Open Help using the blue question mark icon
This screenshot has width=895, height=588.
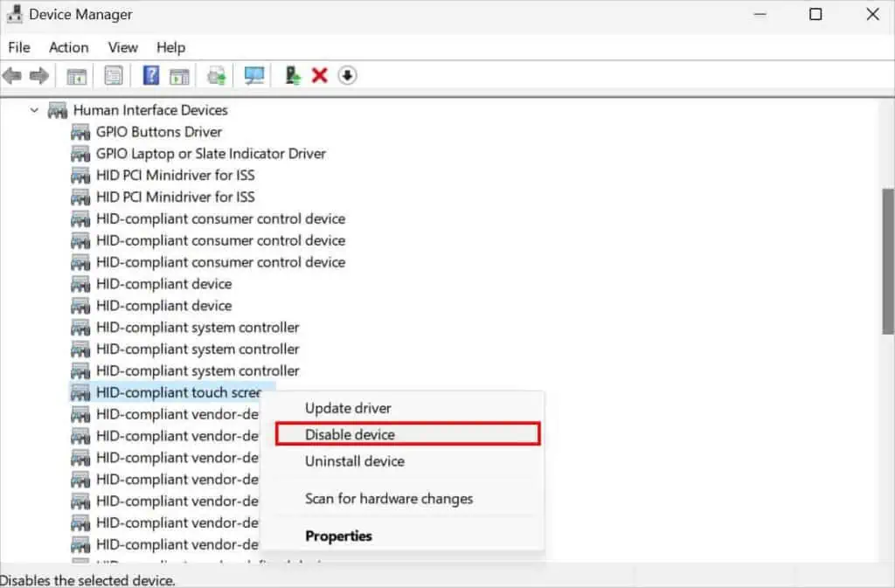click(150, 75)
